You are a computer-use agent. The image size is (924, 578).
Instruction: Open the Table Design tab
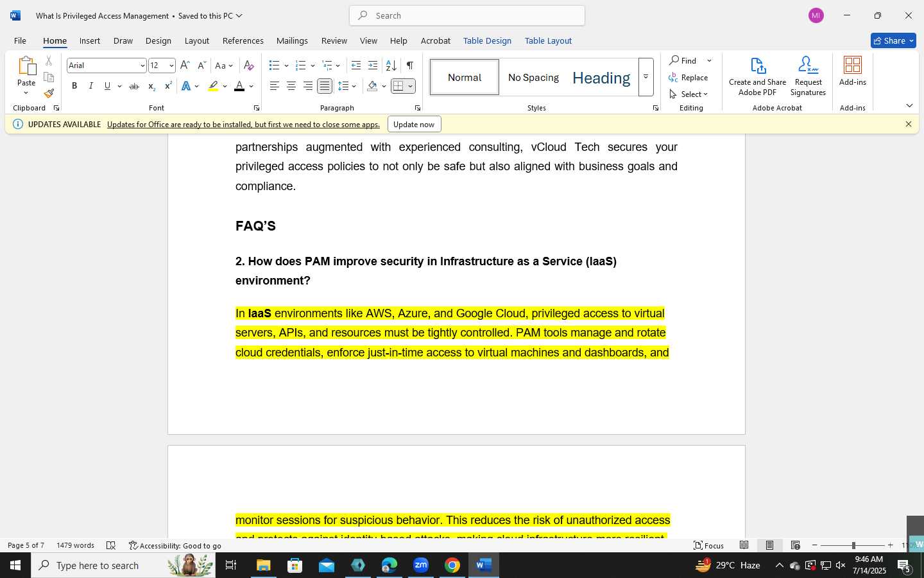click(x=487, y=40)
